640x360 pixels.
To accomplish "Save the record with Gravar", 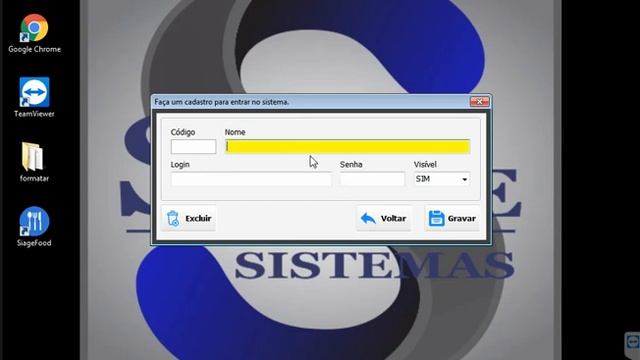I will (452, 218).
